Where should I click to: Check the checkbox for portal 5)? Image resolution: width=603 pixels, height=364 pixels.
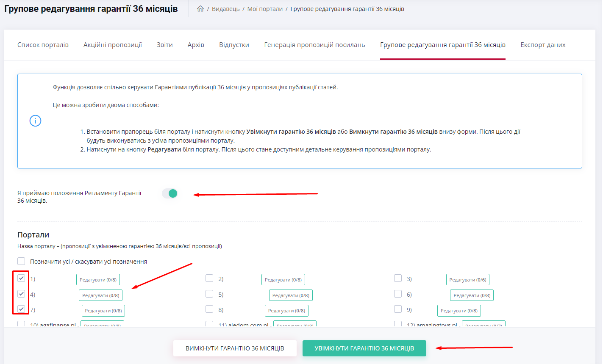pyautogui.click(x=209, y=294)
